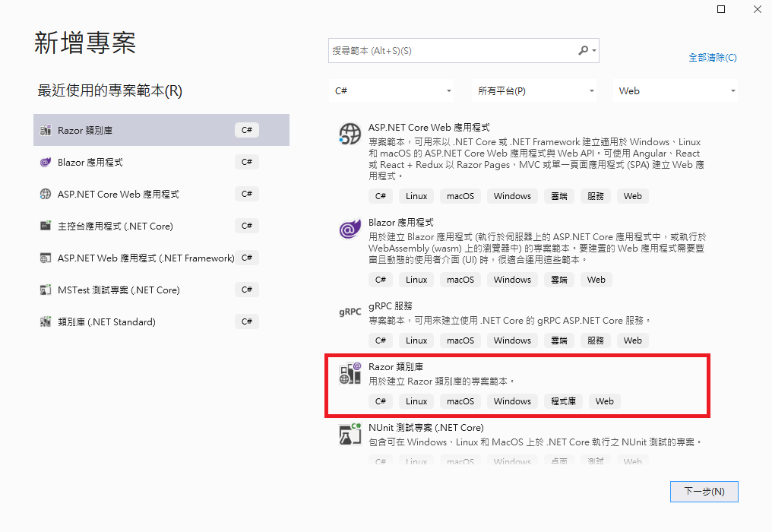
Task: Click Linux tag under Razor 類別庫 template
Action: click(416, 401)
